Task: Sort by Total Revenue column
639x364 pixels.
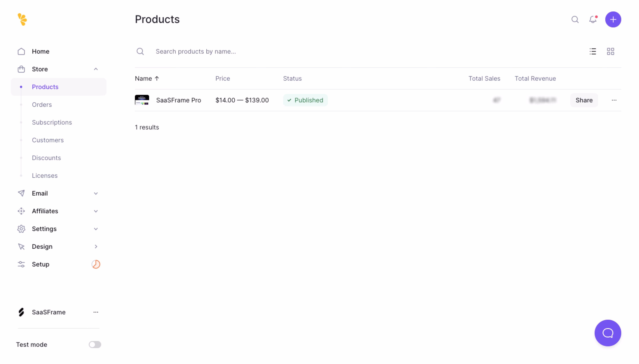Action: click(x=535, y=79)
